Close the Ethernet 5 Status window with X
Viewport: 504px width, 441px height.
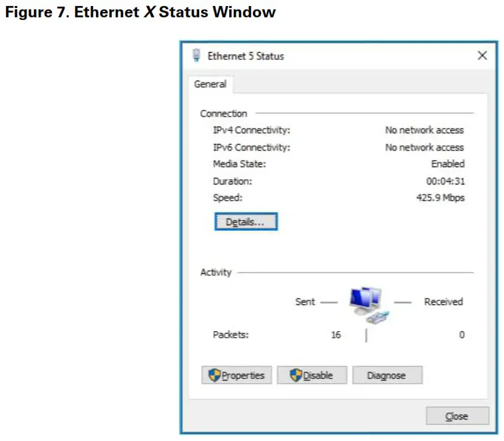click(x=482, y=55)
